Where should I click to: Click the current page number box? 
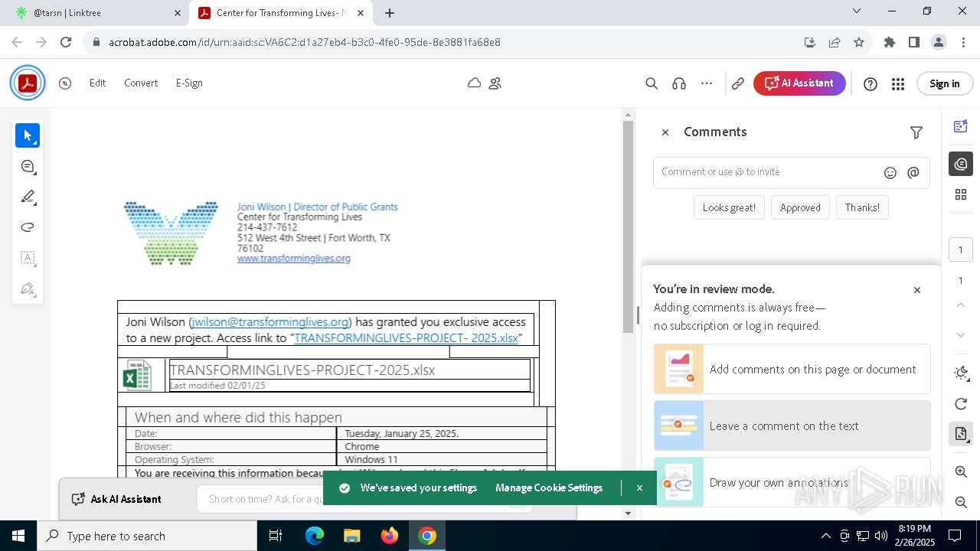(961, 249)
